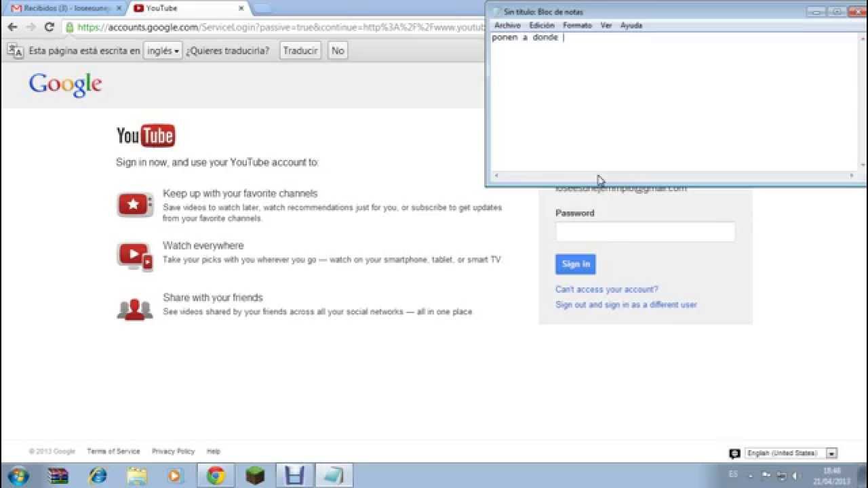Click the translate icon in the translation bar
Image resolution: width=868 pixels, height=488 pixels.
15,51
